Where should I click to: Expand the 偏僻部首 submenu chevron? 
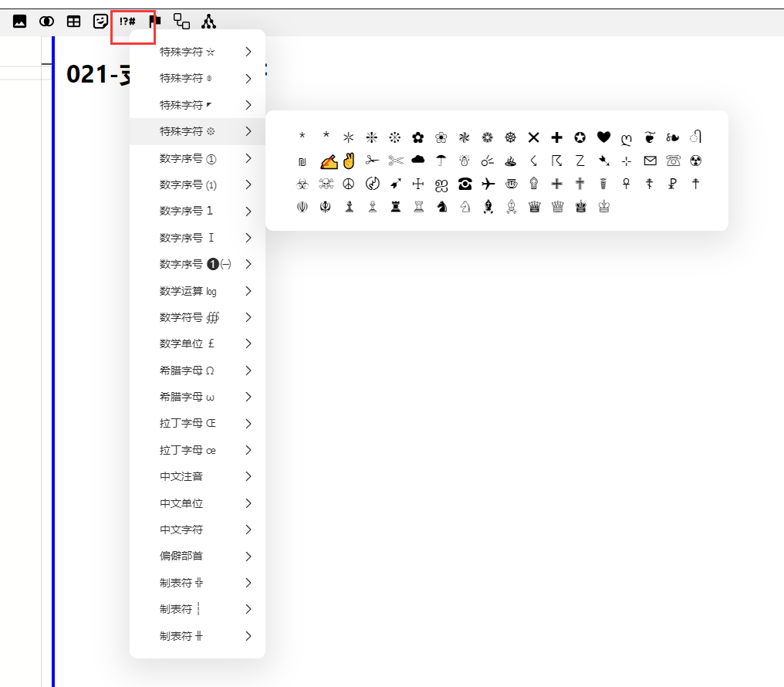click(x=248, y=556)
